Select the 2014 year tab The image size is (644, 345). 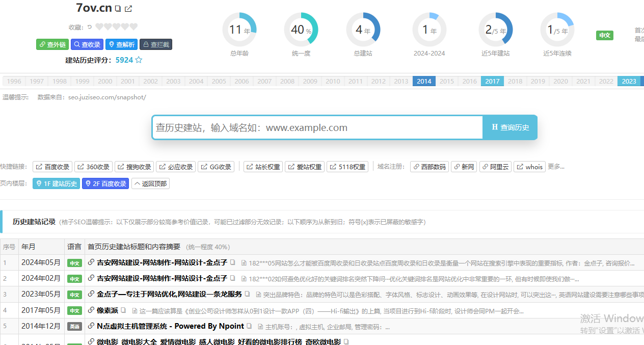(x=424, y=81)
